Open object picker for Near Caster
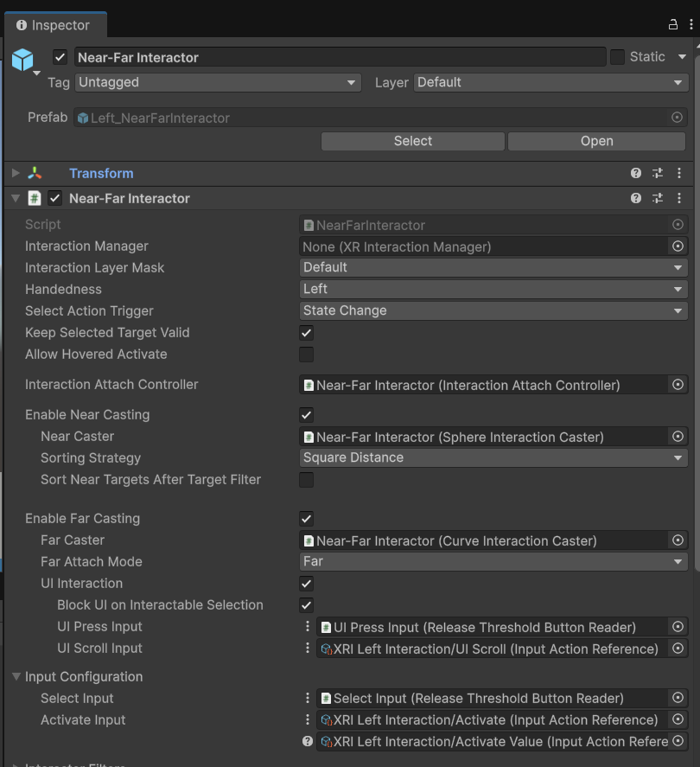The width and height of the screenshot is (700, 767). coord(678,437)
